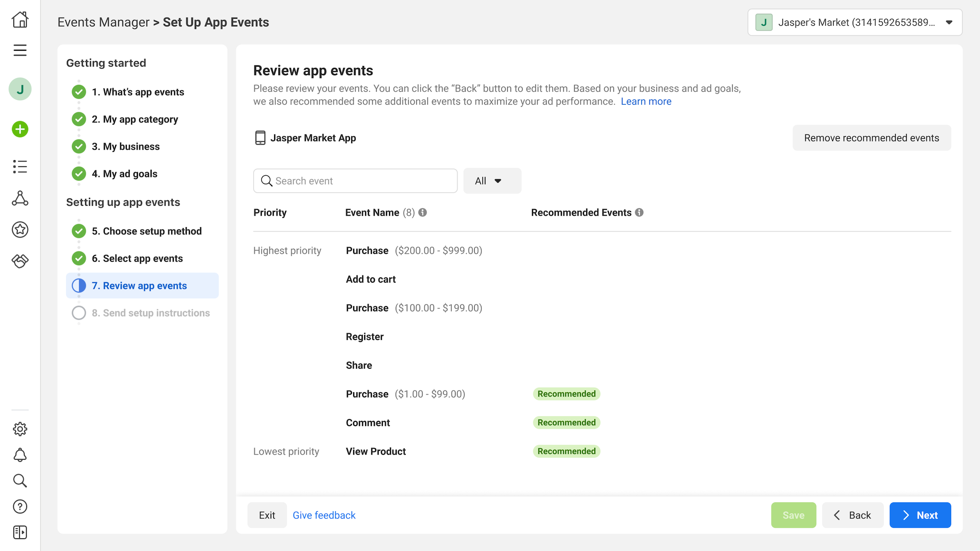Click the help question mark icon

20,507
